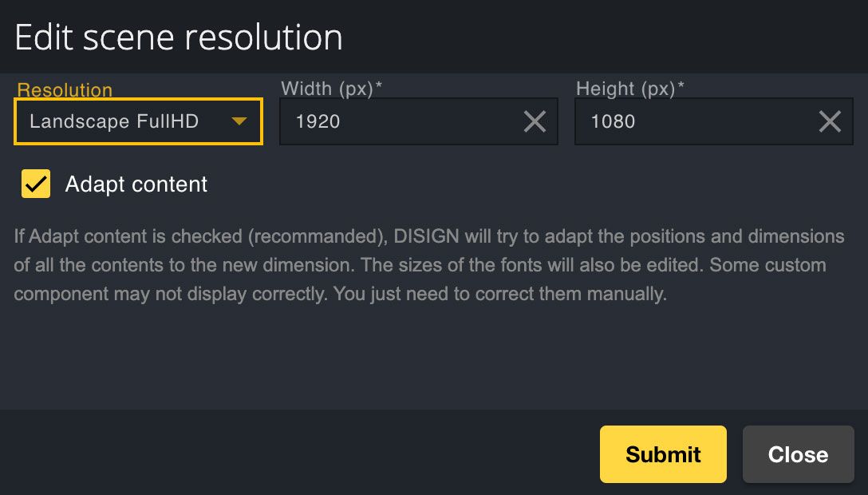Image resolution: width=868 pixels, height=495 pixels.
Task: Focus the Height input showing 1080
Action: tap(694, 121)
